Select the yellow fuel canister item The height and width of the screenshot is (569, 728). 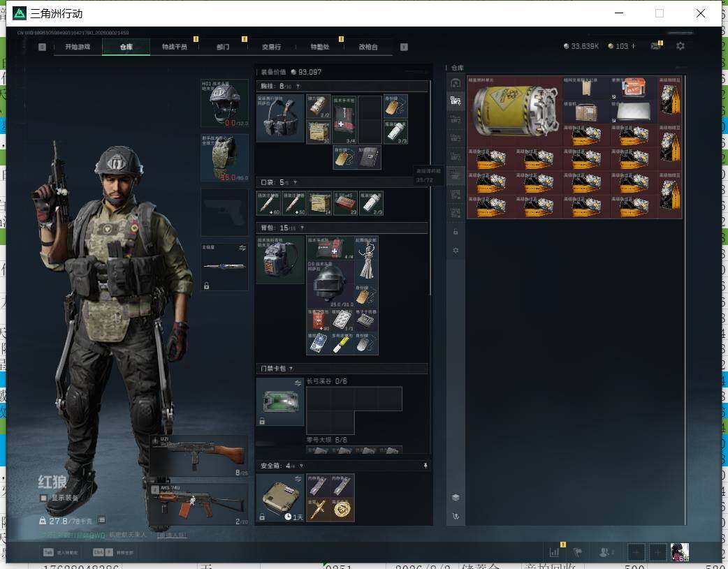click(x=515, y=112)
